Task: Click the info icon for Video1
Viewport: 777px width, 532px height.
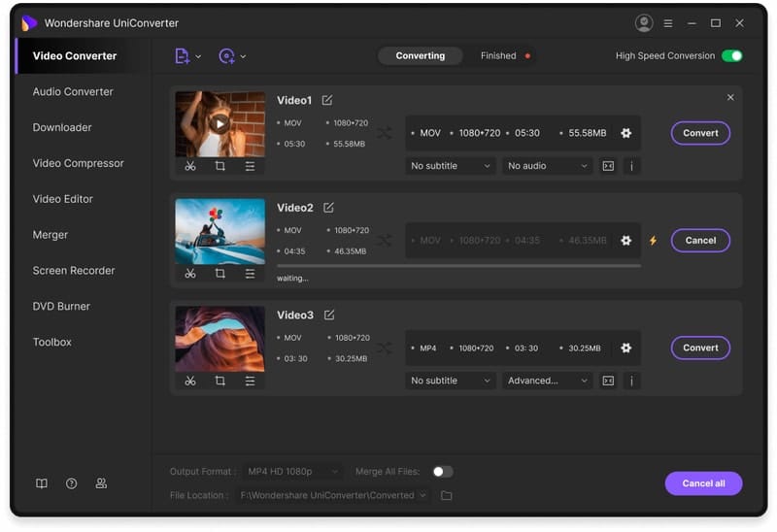Action: (x=631, y=166)
